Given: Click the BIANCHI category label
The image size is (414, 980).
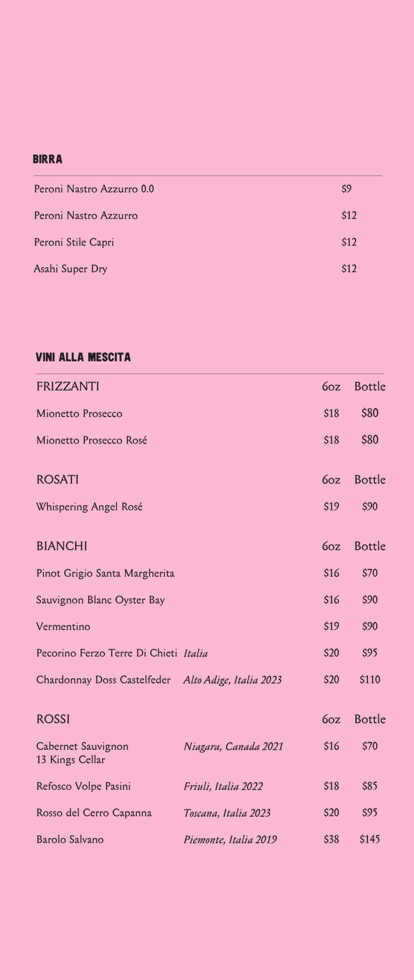Looking at the screenshot, I should [x=62, y=546].
